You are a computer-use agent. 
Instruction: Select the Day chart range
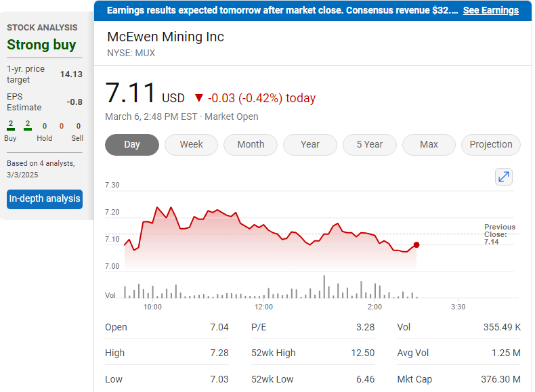click(x=132, y=145)
